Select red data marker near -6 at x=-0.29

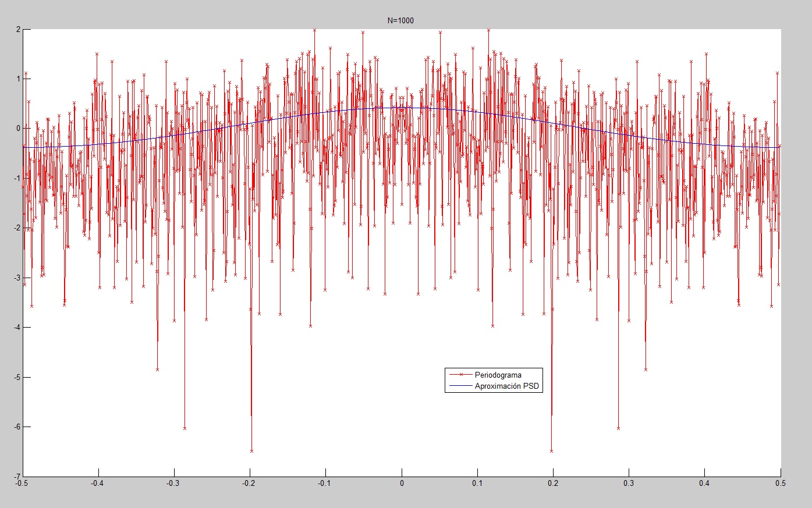coord(185,428)
